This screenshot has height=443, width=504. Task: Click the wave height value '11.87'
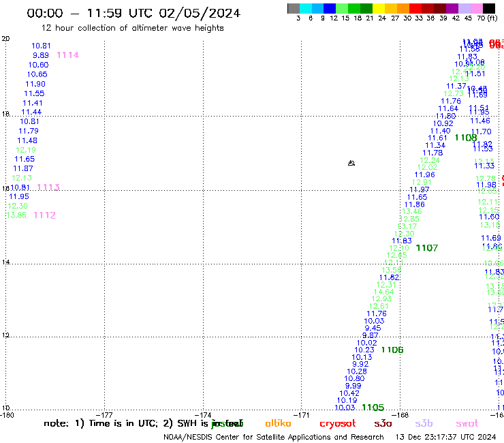23,168
